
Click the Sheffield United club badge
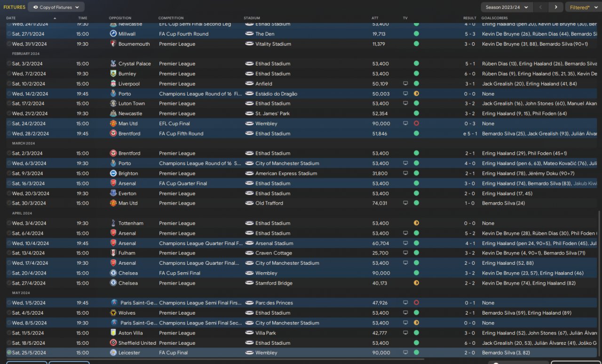[113, 343]
